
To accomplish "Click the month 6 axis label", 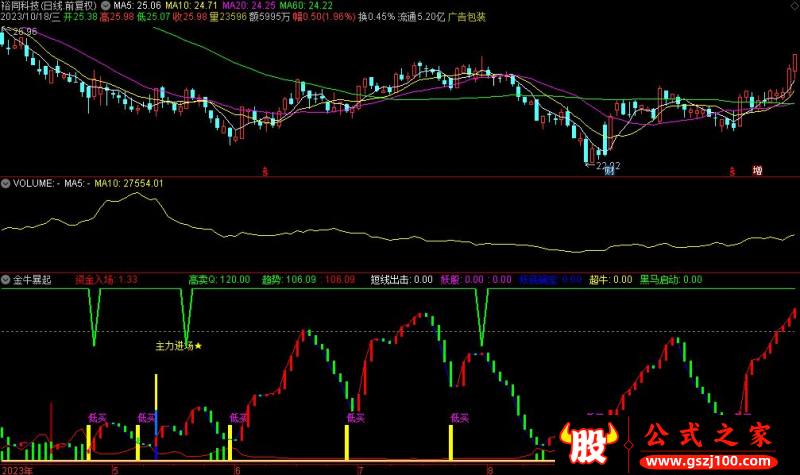I will tap(237, 470).
